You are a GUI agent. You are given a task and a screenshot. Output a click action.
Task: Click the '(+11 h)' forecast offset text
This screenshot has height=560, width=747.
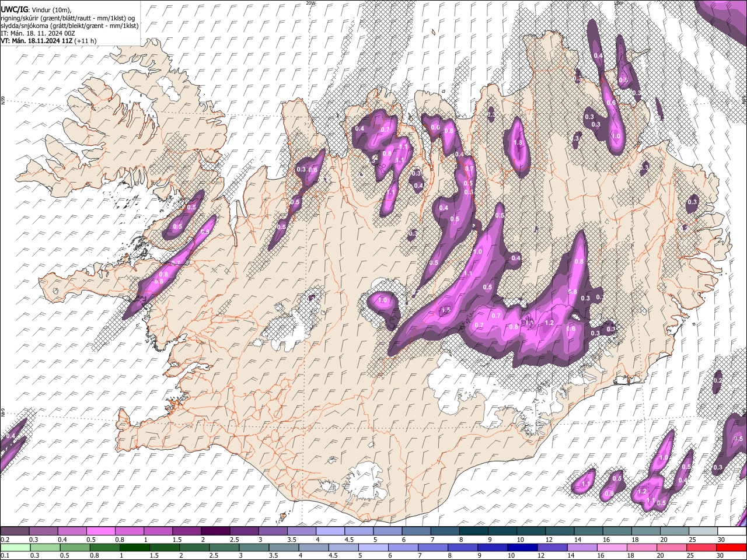(86, 41)
